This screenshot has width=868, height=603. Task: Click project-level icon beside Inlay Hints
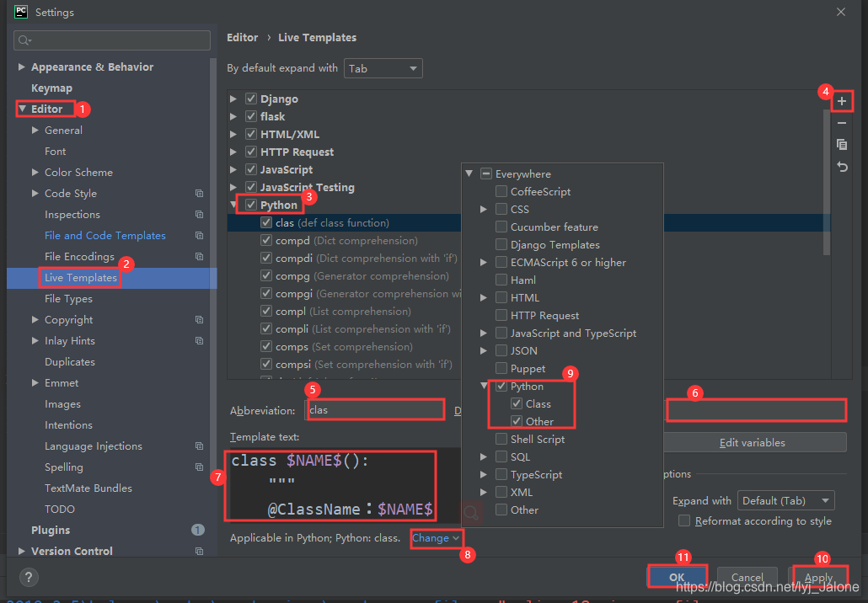coord(199,340)
